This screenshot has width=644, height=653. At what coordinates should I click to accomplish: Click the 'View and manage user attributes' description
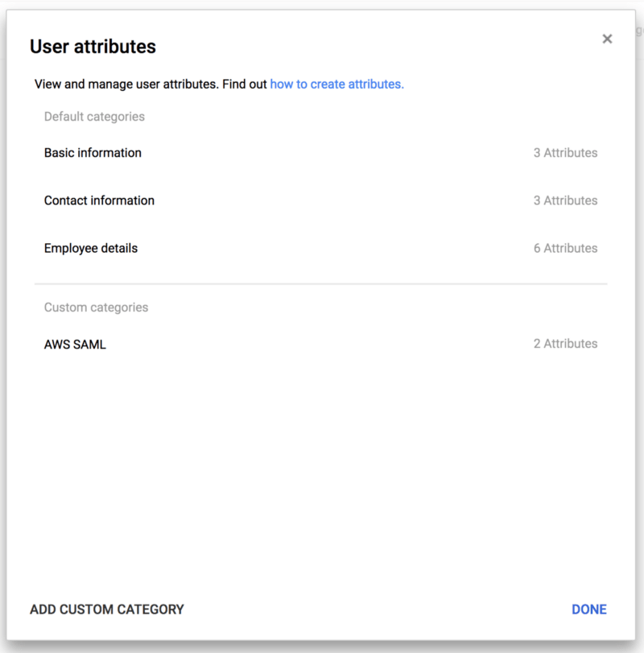point(126,84)
